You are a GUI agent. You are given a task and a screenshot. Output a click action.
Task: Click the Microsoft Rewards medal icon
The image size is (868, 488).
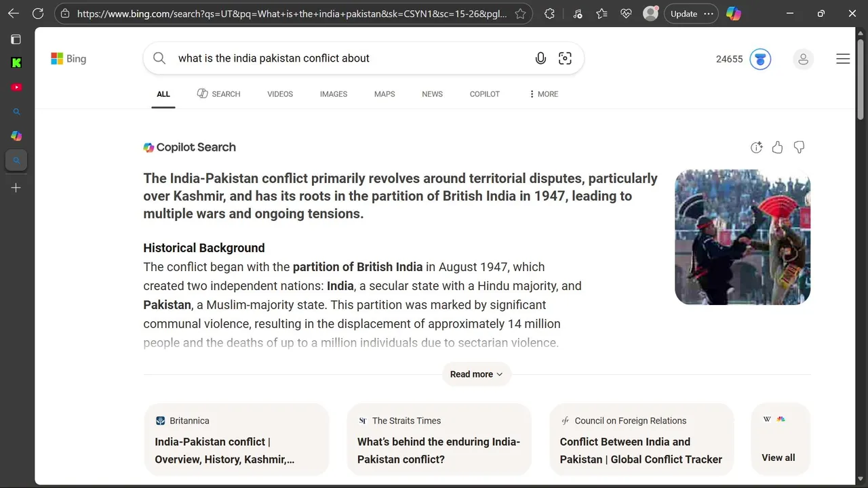point(760,59)
